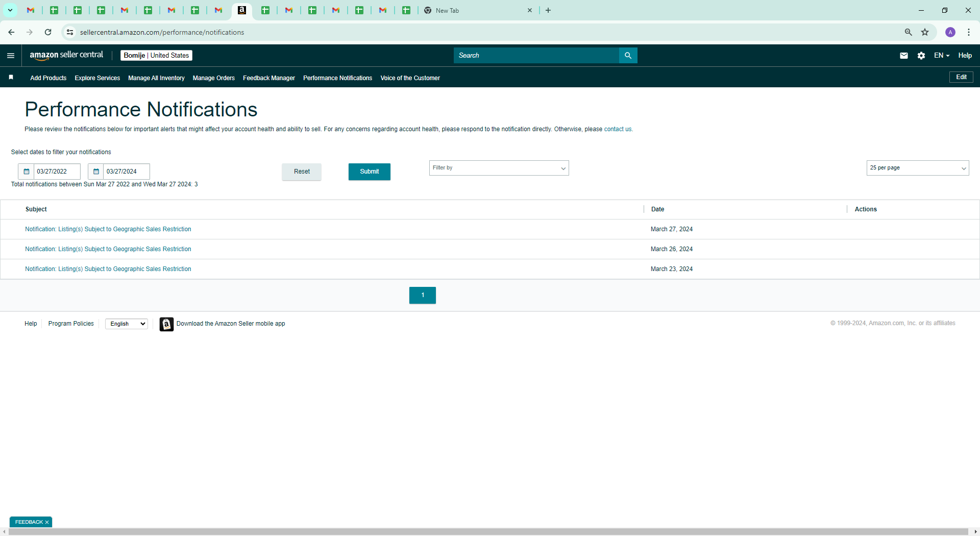The height and width of the screenshot is (536, 980).
Task: Open Add Products in favorites bar
Action: coord(48,78)
